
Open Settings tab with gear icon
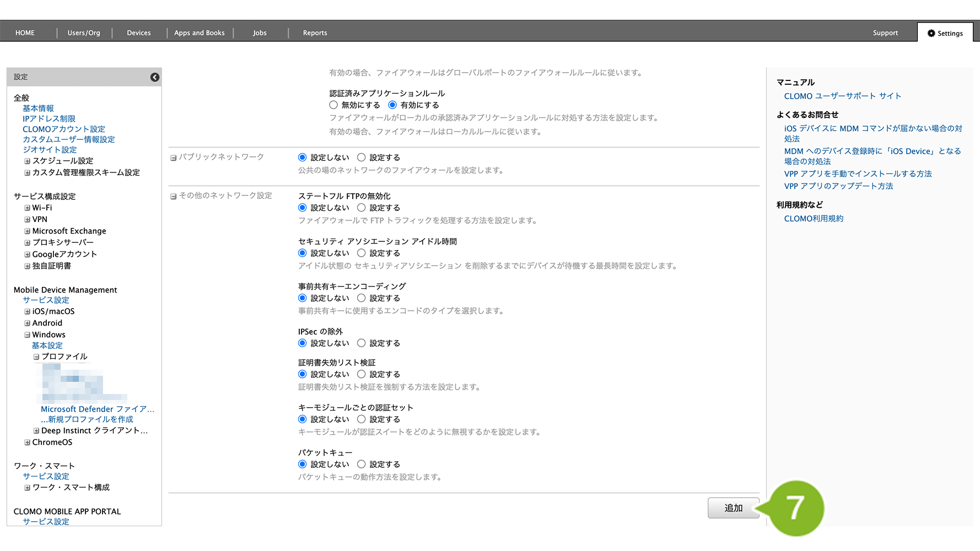pos(945,33)
